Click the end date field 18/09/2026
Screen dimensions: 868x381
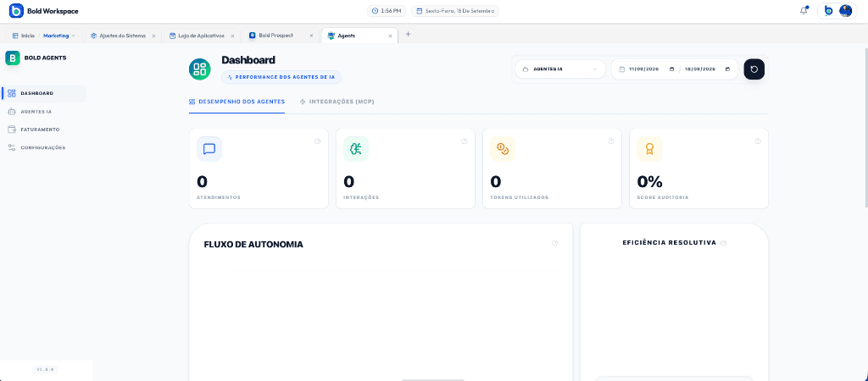[700, 69]
